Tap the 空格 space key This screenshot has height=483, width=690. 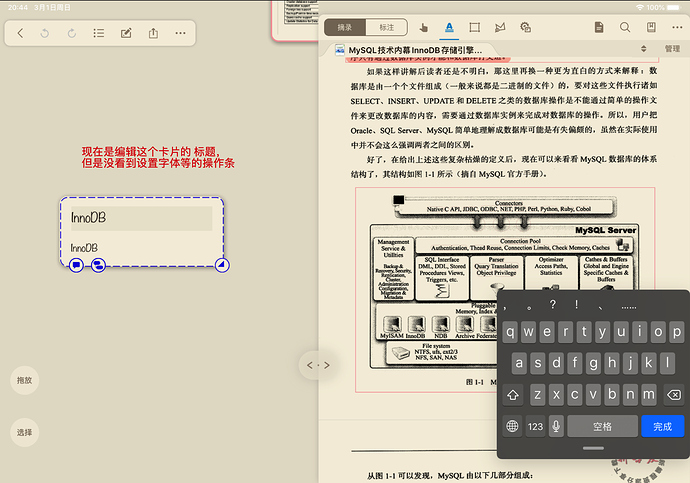602,426
